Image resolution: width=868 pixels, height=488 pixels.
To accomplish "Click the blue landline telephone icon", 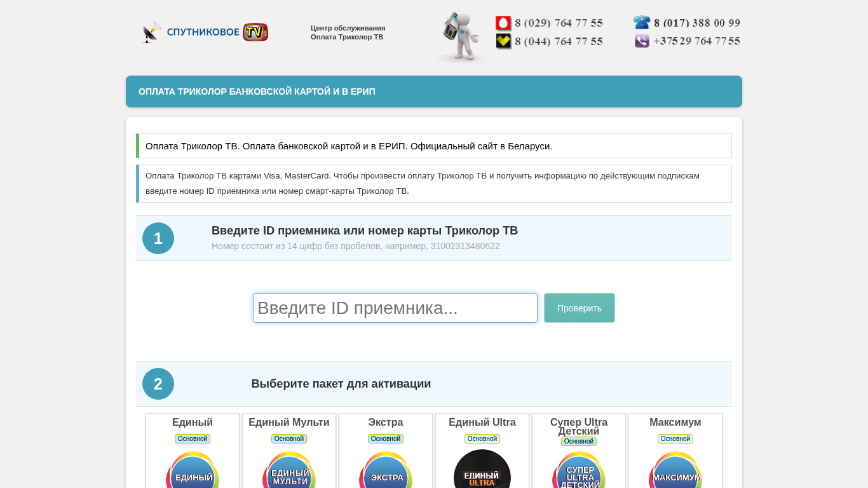I will pos(642,23).
